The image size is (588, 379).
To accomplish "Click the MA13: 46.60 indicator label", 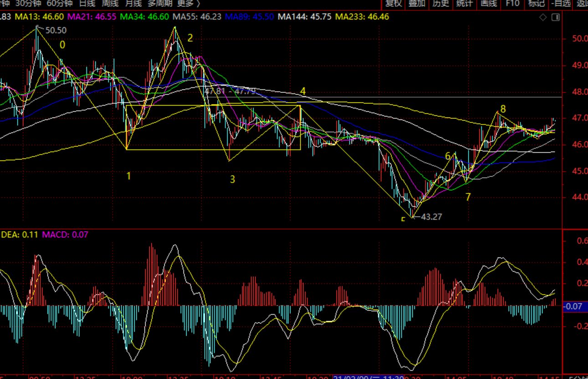I will pyautogui.click(x=40, y=17).
